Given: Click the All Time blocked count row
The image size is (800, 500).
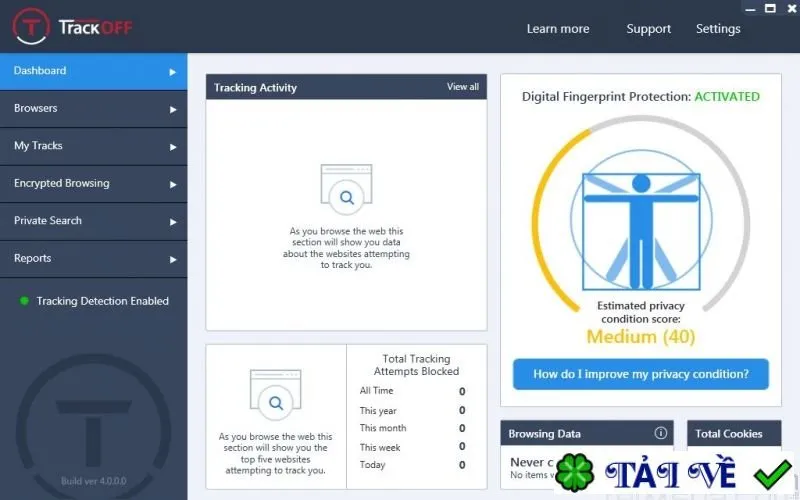Looking at the screenshot, I should (x=412, y=391).
